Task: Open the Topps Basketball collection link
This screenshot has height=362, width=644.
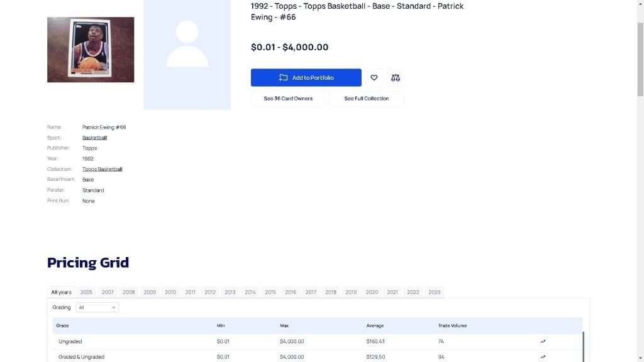Action: click(x=102, y=169)
